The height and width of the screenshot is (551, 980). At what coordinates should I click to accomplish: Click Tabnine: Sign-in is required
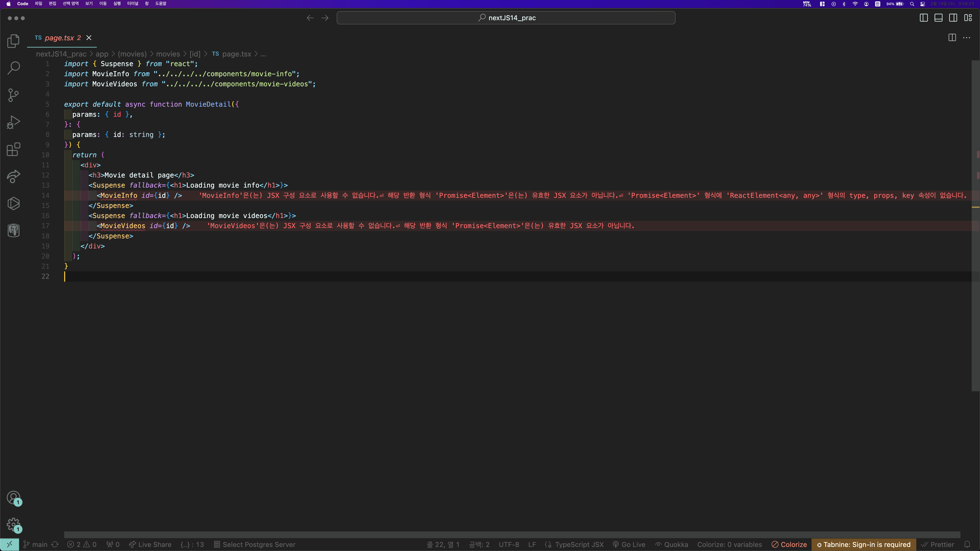tap(864, 544)
